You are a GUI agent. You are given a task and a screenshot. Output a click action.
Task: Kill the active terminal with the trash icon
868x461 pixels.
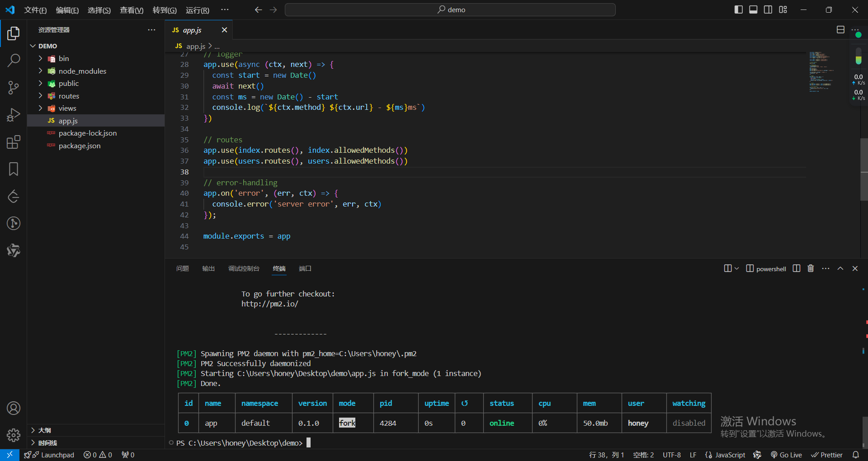point(810,268)
